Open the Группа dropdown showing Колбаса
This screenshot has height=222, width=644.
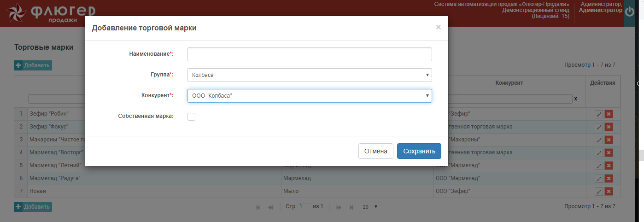pos(309,75)
